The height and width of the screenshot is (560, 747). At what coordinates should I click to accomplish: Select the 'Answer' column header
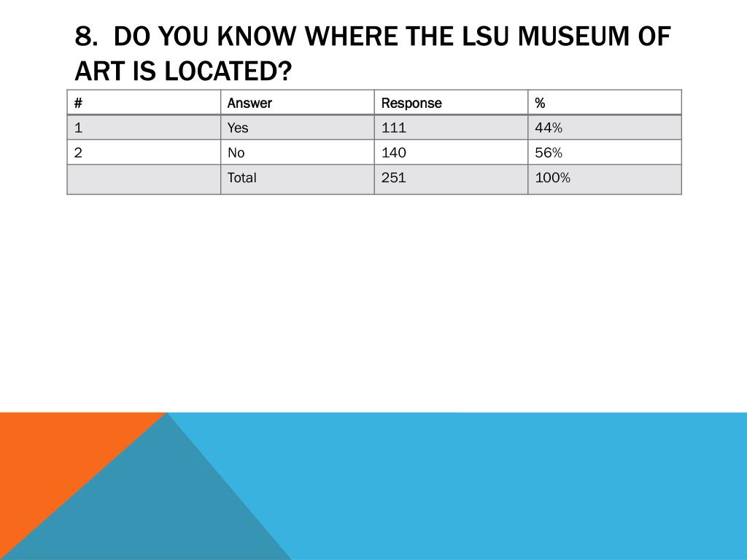click(x=298, y=102)
